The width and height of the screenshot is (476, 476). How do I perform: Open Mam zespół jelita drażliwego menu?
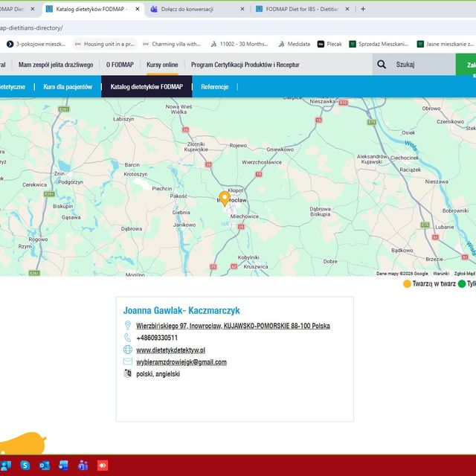coord(56,65)
